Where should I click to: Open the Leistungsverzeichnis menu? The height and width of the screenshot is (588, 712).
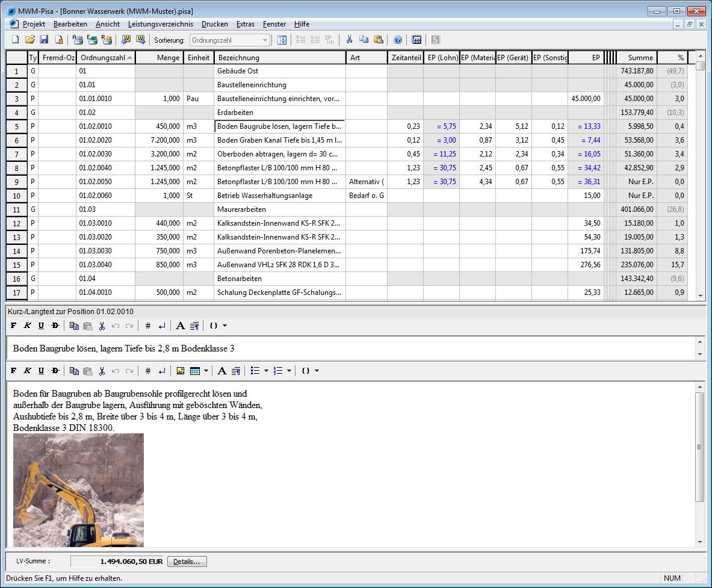click(160, 24)
